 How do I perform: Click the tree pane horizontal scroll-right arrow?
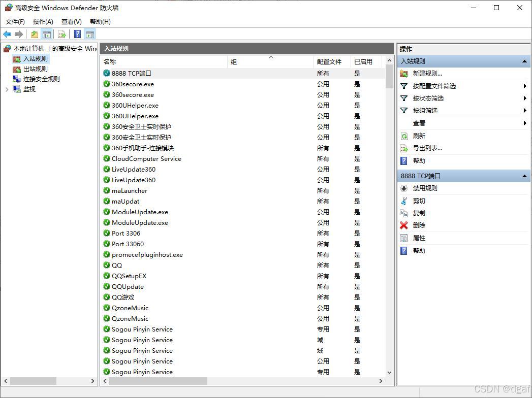(92, 381)
